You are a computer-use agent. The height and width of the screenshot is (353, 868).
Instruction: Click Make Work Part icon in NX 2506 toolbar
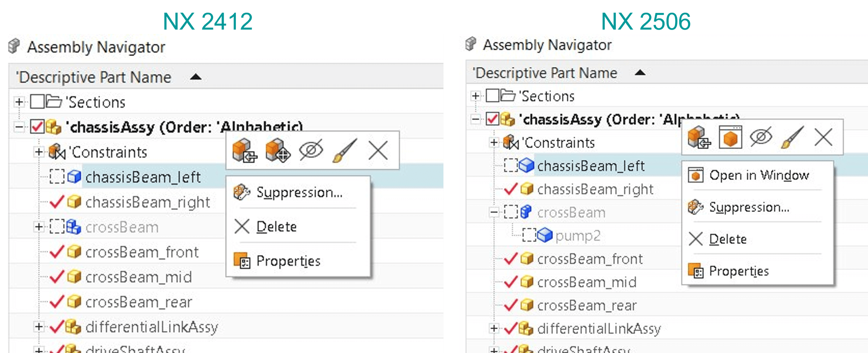(x=699, y=137)
